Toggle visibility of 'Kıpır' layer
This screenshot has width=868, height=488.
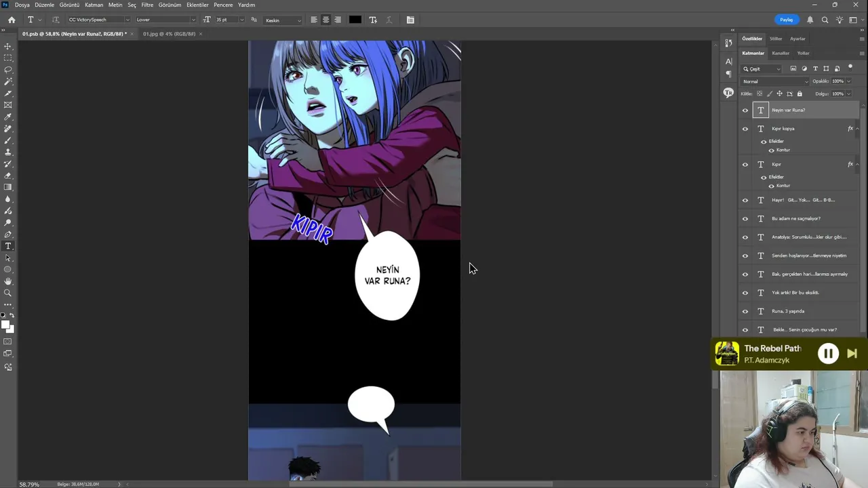tap(745, 164)
